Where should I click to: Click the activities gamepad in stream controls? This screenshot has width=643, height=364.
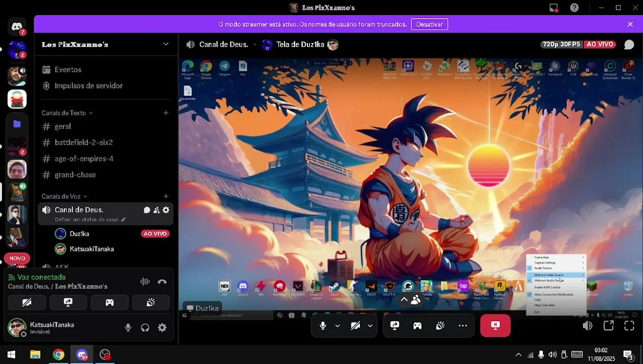click(x=418, y=326)
